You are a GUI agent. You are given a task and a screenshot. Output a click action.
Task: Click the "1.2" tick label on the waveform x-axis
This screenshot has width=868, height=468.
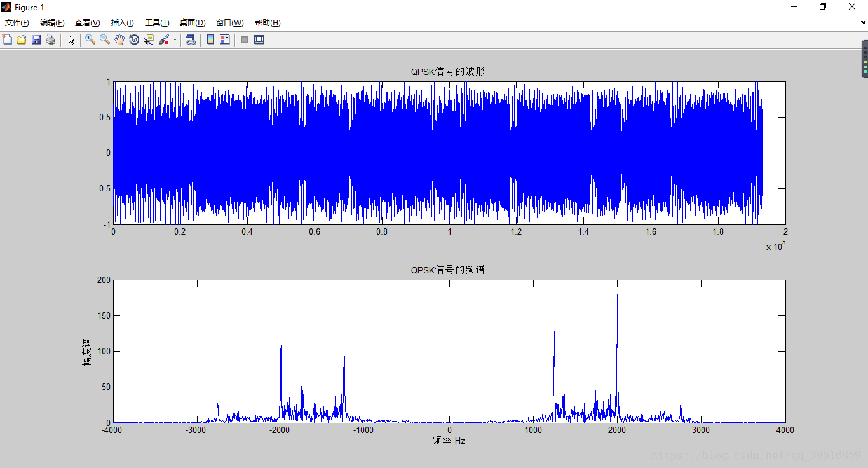(x=516, y=232)
